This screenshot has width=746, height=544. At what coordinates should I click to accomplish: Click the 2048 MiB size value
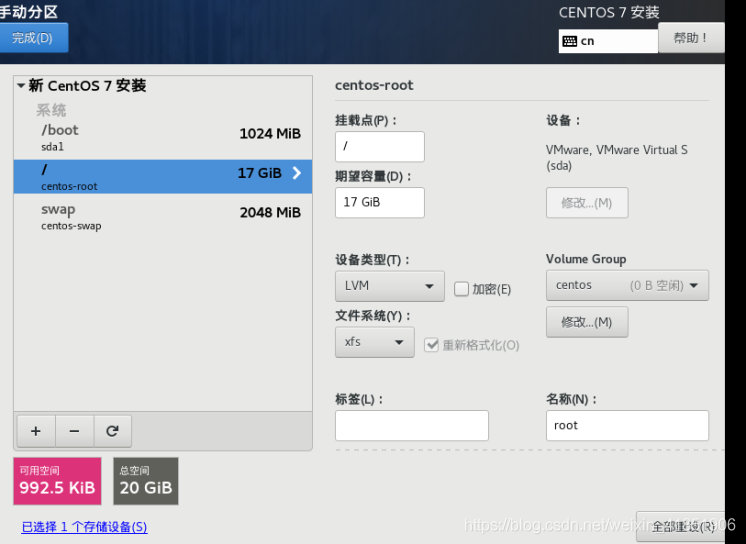(270, 212)
